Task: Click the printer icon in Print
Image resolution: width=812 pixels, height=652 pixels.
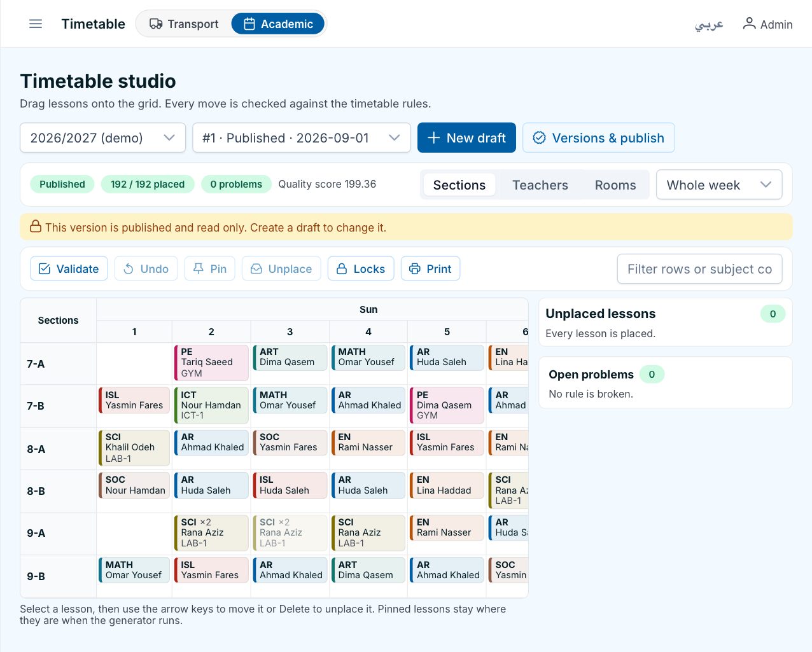Action: (414, 268)
